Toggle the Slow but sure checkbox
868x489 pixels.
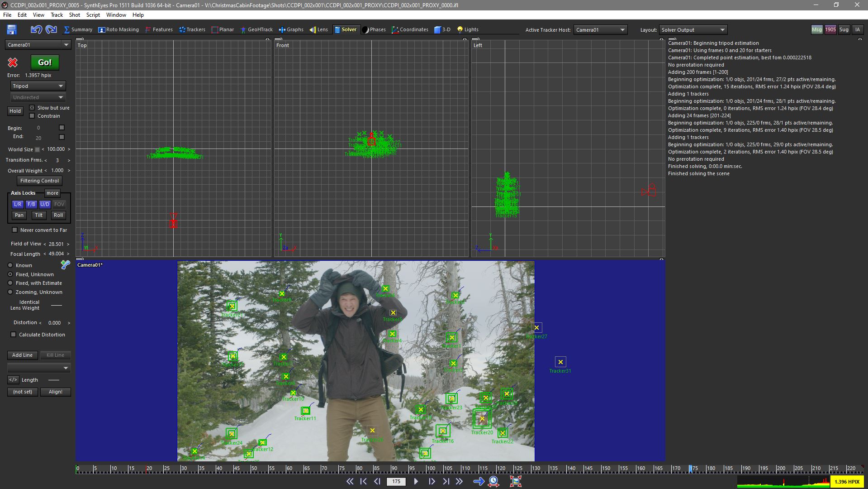pyautogui.click(x=32, y=108)
